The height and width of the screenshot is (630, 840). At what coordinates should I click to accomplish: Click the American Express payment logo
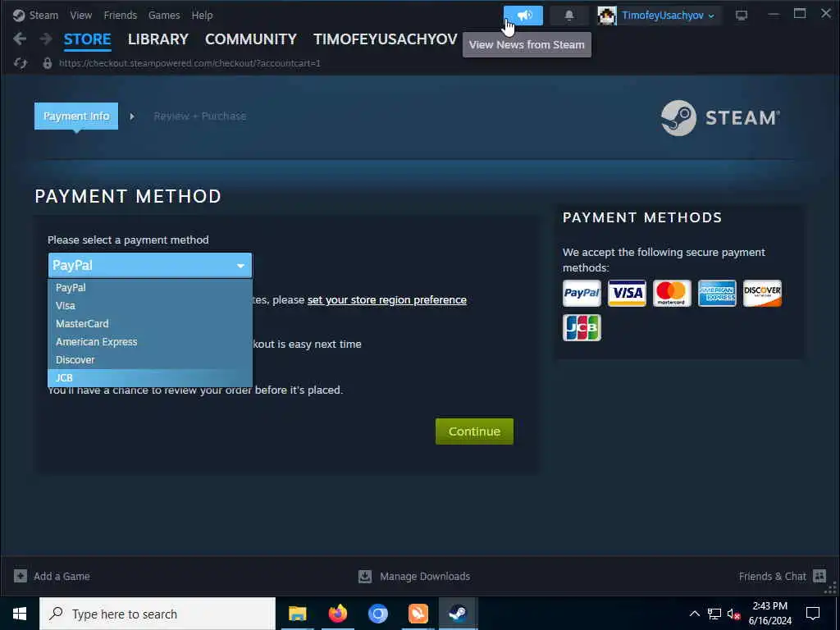[x=717, y=293]
